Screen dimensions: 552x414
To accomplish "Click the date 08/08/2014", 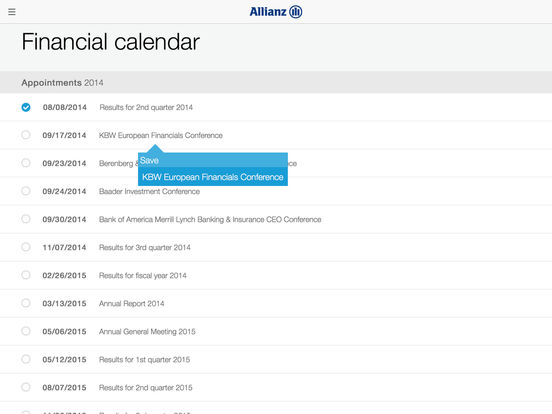I will (x=65, y=107).
